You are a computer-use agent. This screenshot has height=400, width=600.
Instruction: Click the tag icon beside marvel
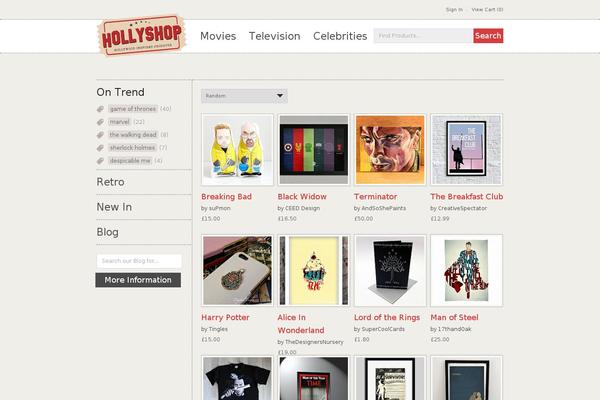coord(100,122)
